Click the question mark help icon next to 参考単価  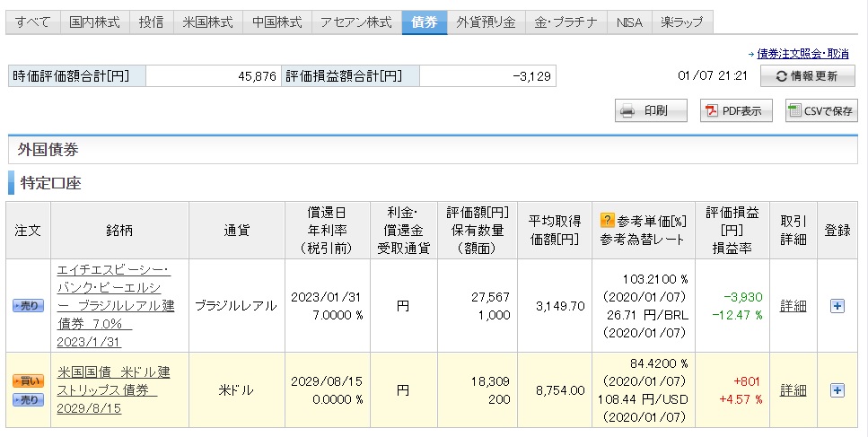pos(608,221)
